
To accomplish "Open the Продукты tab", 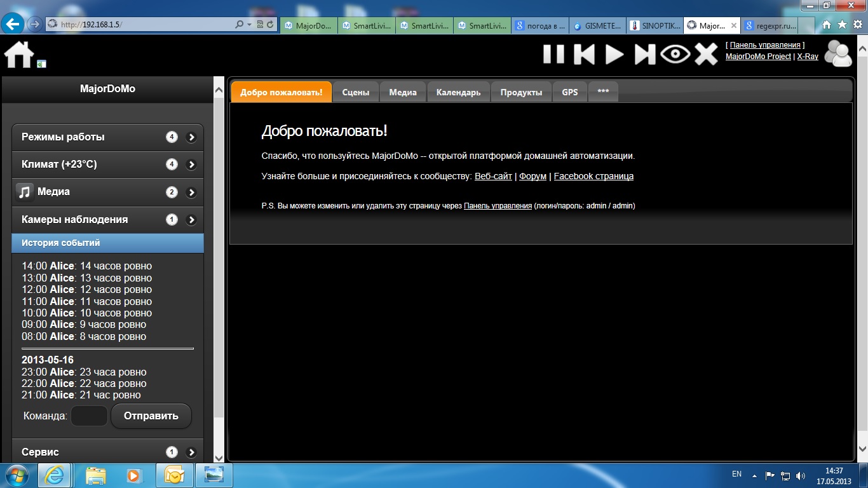I will coord(521,91).
